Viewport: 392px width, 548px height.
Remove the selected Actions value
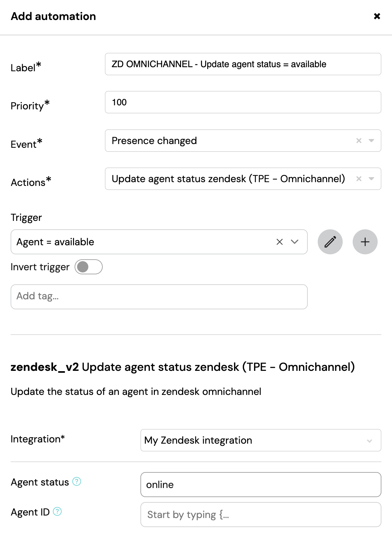point(359,179)
